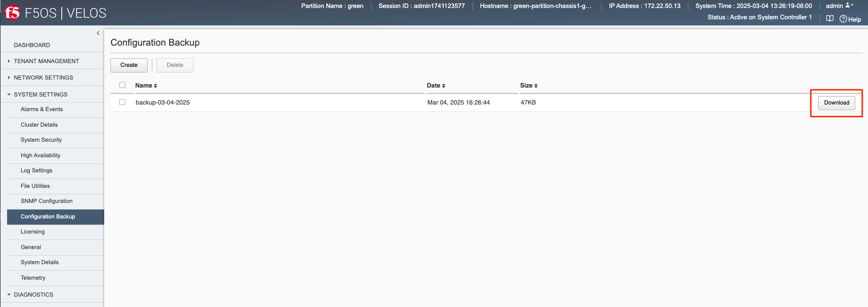The image size is (868, 307).
Task: Toggle the select-all backups checkbox
Action: coord(123,85)
